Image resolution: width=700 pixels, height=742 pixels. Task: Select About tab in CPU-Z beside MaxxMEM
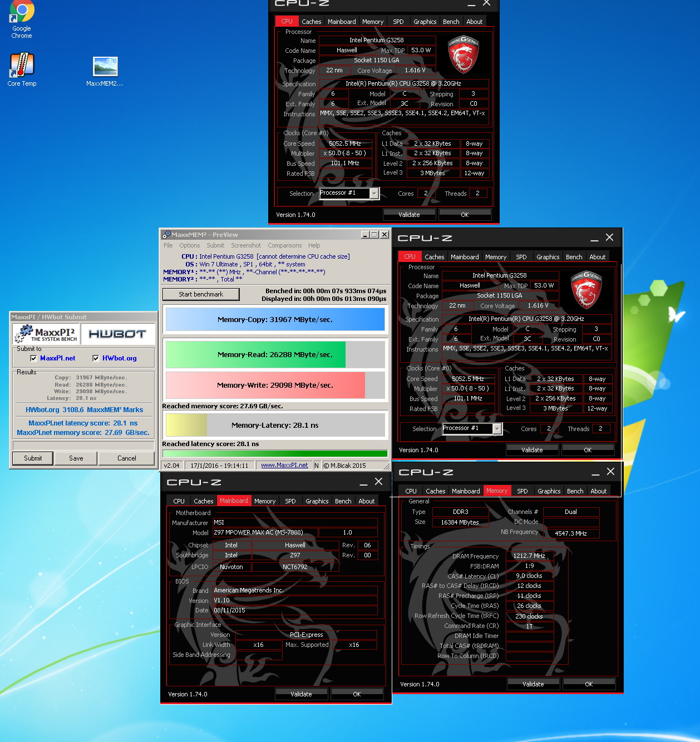coord(598,257)
